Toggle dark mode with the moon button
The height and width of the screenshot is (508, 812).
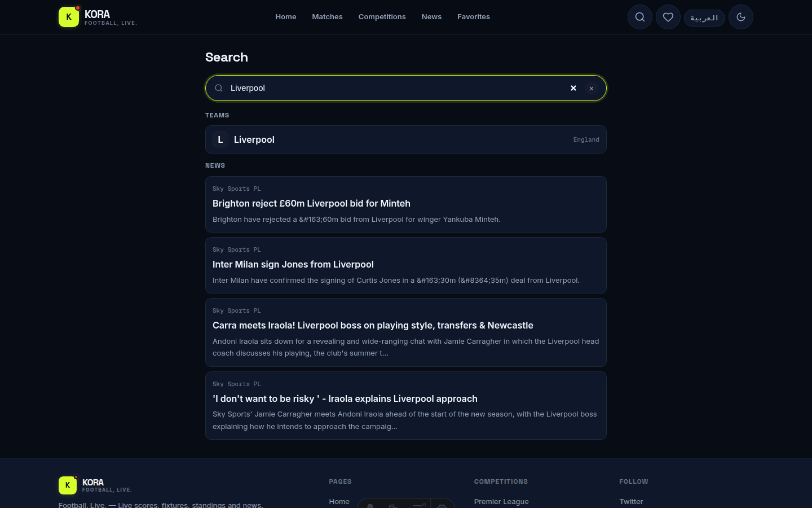741,17
